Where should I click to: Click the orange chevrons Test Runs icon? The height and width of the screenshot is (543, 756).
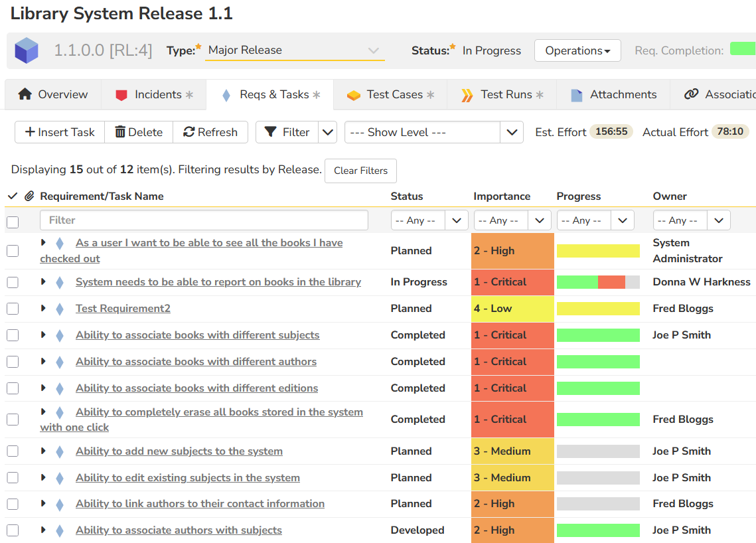468,95
